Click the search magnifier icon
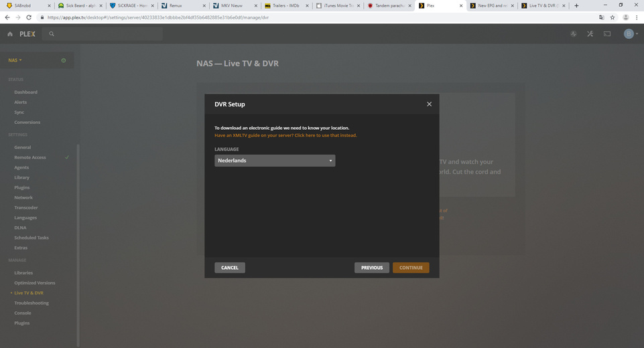 (x=52, y=34)
